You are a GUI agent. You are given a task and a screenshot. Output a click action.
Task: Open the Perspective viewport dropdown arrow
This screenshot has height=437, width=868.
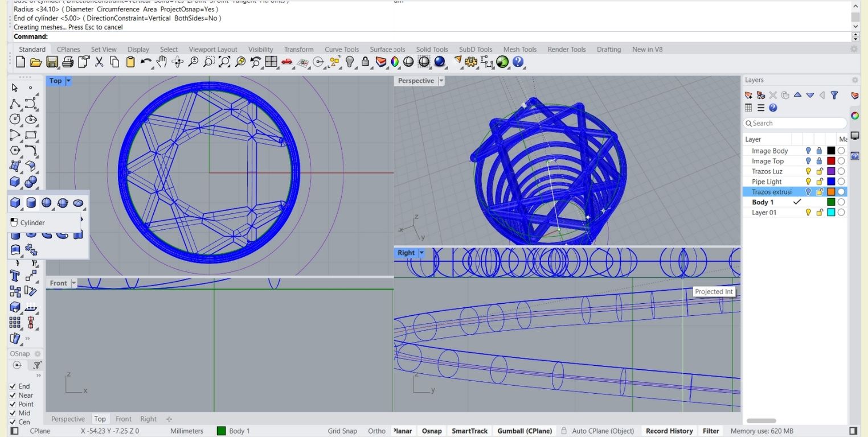click(x=441, y=81)
